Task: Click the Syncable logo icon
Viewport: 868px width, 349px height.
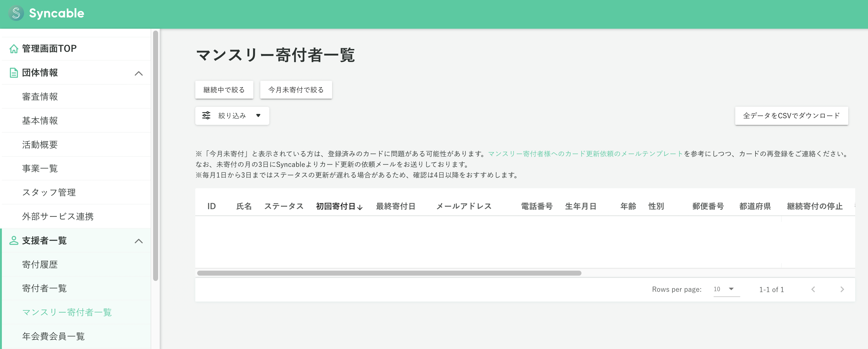Action: 17,13
